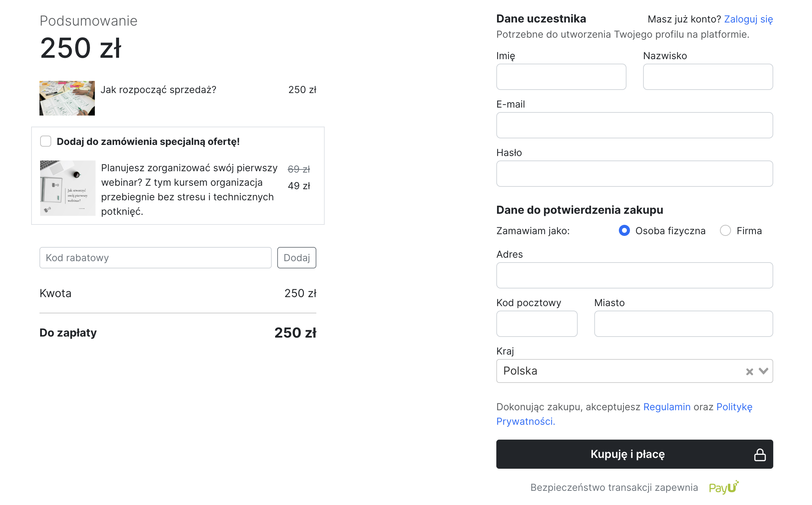Viewport: 812px width, 505px height.
Task: Focus the Imię text field
Action: [561, 77]
